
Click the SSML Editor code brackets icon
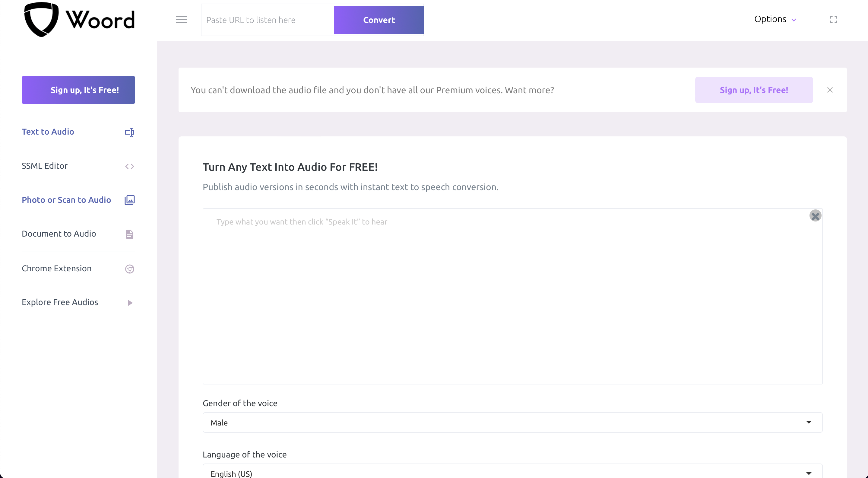[x=129, y=166]
